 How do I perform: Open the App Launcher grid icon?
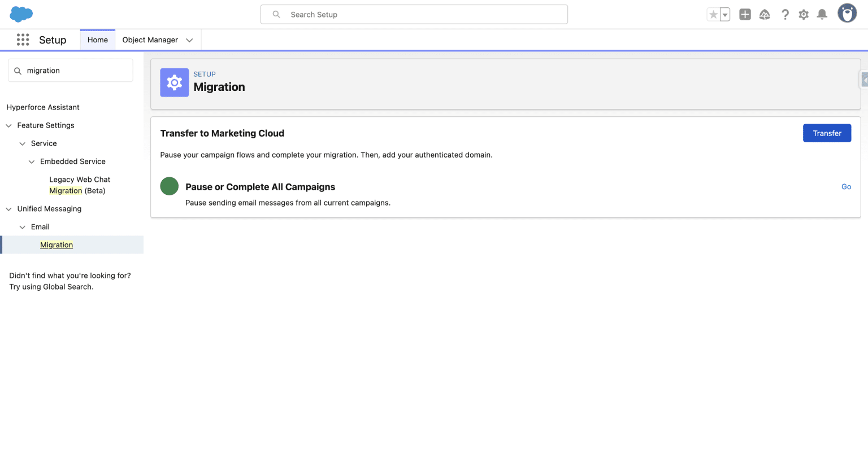23,40
